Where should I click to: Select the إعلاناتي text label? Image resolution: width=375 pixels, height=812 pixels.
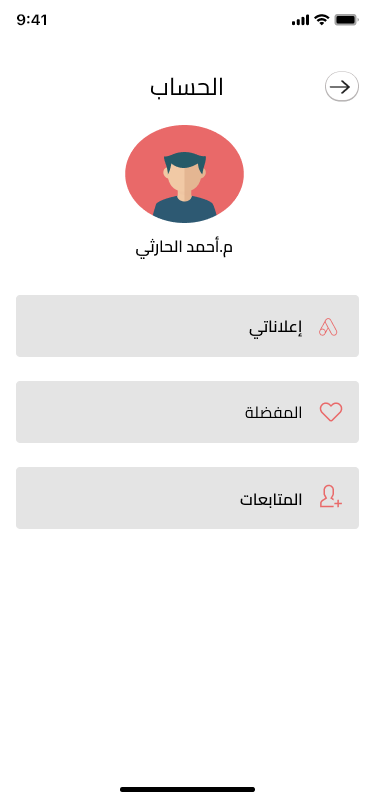(x=276, y=328)
